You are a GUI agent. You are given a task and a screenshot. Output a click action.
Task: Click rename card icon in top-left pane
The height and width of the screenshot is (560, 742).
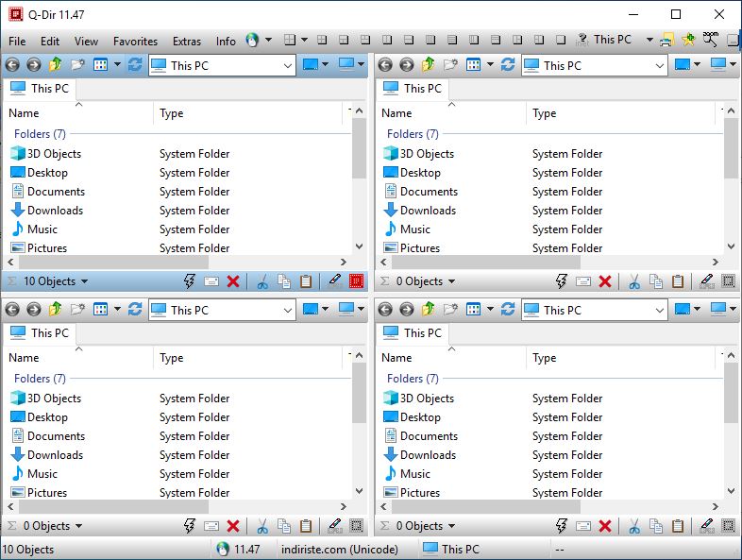(211, 281)
